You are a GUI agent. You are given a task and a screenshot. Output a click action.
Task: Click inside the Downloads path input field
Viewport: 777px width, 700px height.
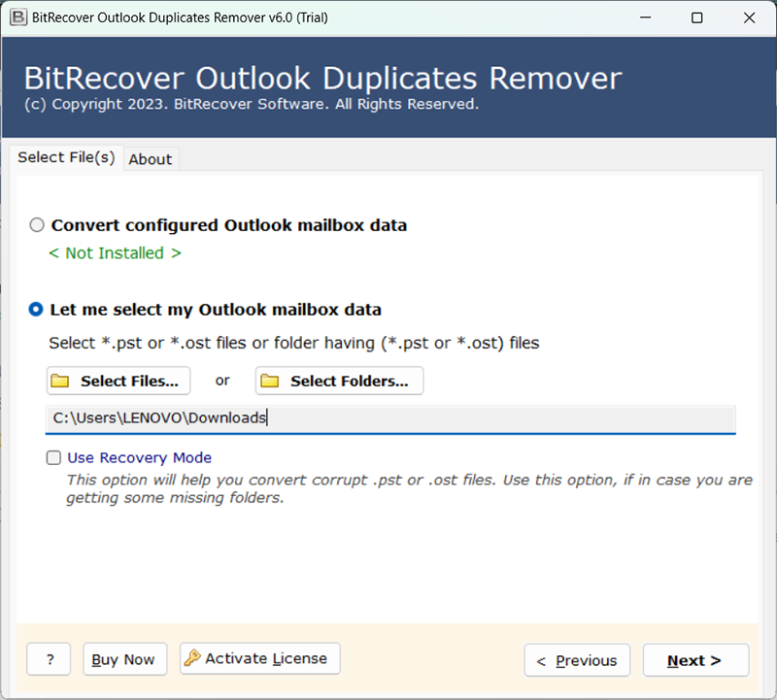(390, 418)
